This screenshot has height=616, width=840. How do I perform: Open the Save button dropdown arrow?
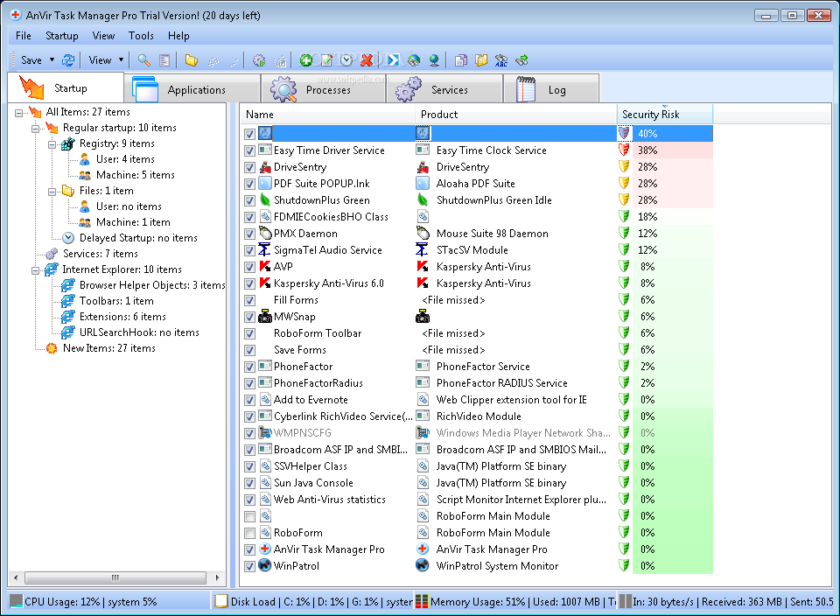click(x=52, y=60)
